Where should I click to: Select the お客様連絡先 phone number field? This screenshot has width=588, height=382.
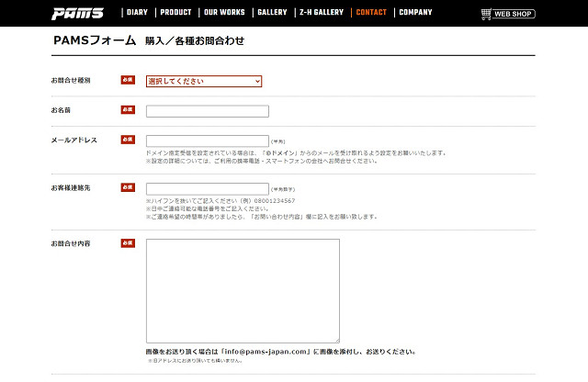click(x=207, y=188)
